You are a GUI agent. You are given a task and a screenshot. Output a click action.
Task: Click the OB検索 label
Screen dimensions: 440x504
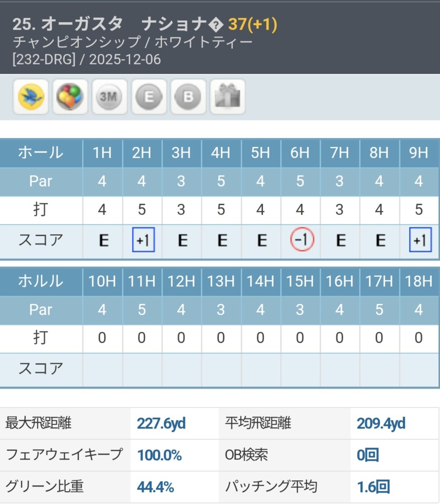click(246, 454)
